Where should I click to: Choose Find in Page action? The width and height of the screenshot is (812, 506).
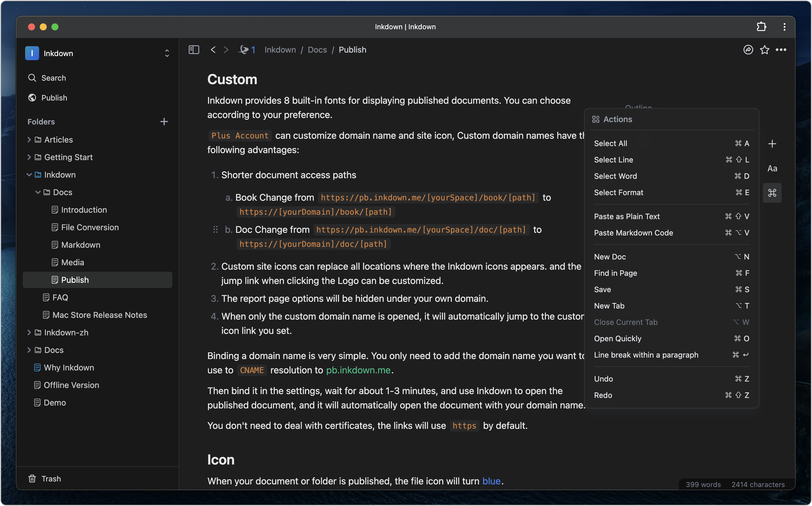671,273
